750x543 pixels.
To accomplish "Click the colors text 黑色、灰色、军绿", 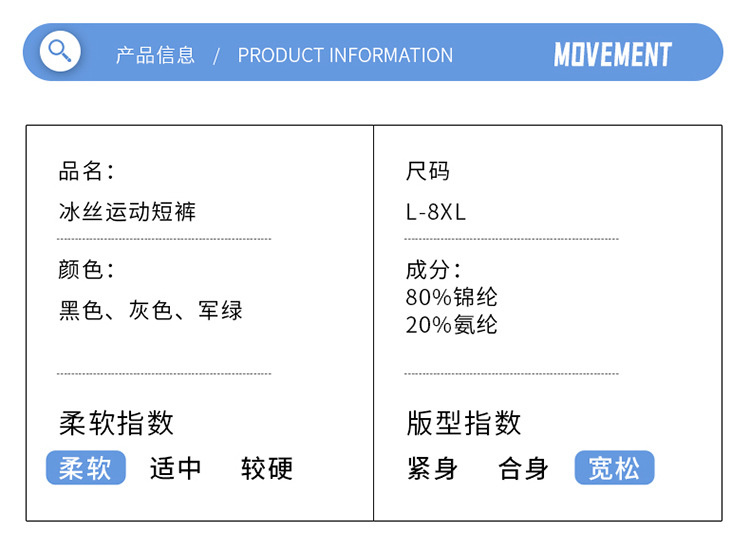I will 151,311.
